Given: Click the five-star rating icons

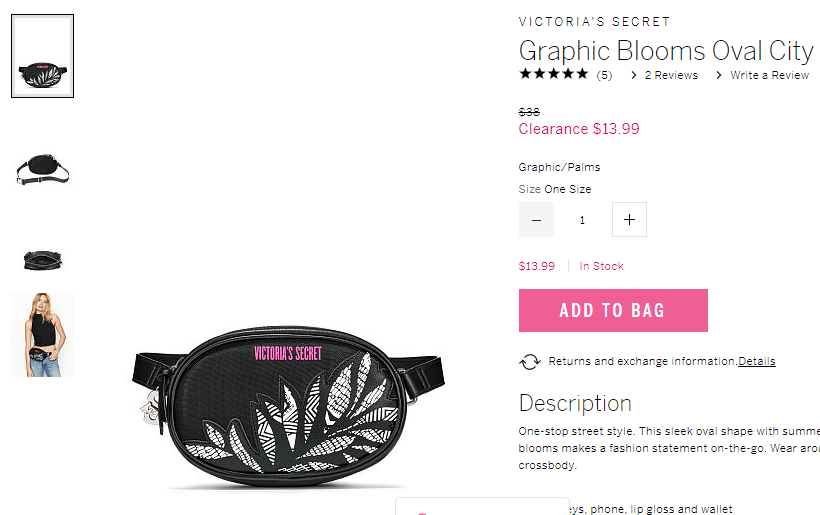Looking at the screenshot, I should [x=553, y=74].
